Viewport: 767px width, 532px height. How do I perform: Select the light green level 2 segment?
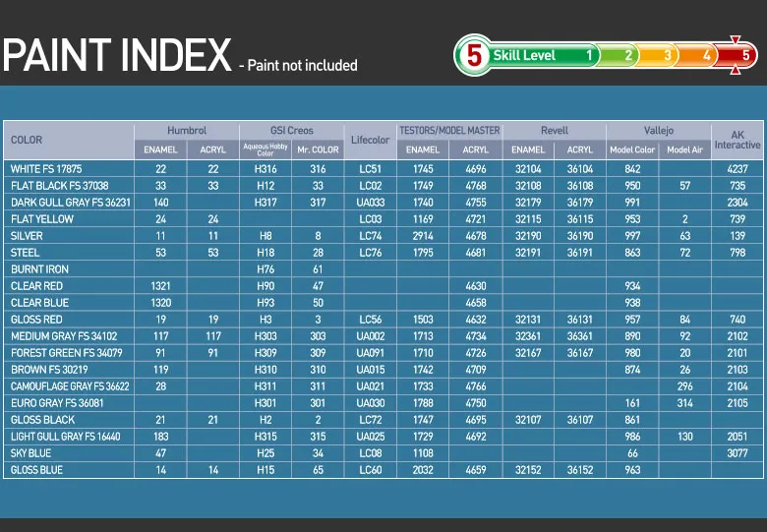pyautogui.click(x=618, y=55)
